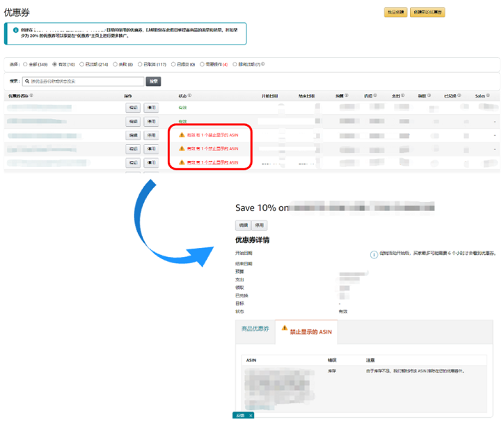Click 停用 under the Save 10% heading
This screenshot has height=422, width=504.
click(x=260, y=226)
